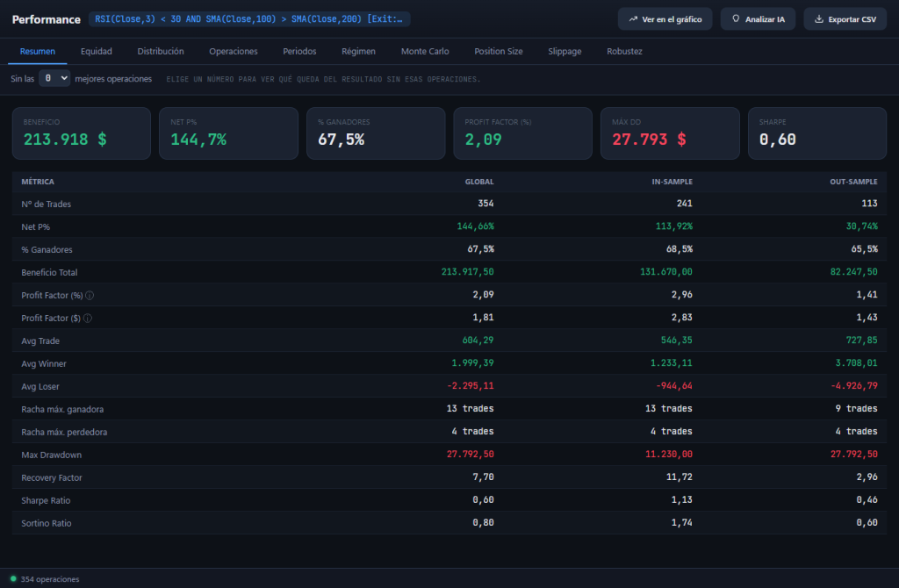899x588 pixels.
Task: Click the GLOBAL column header
Action: pyautogui.click(x=479, y=182)
